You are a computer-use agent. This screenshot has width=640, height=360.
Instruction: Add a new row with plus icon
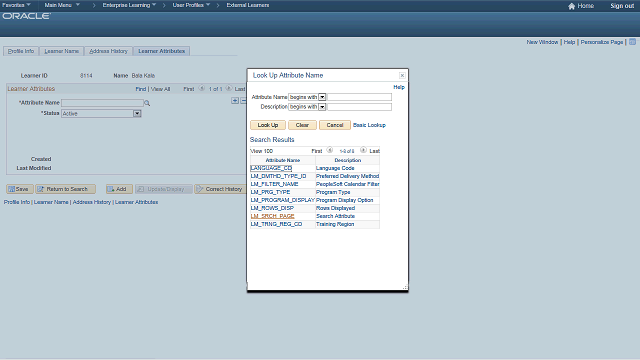tap(235, 100)
